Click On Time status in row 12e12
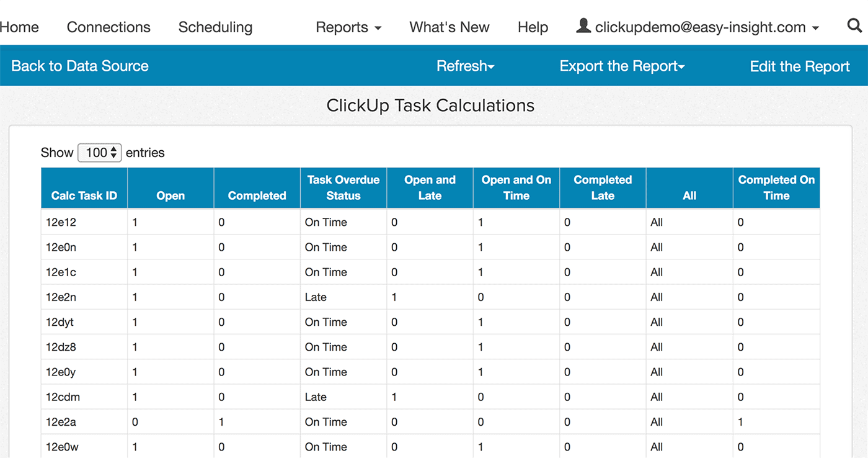Image resolution: width=868 pixels, height=458 pixels. [x=326, y=222]
